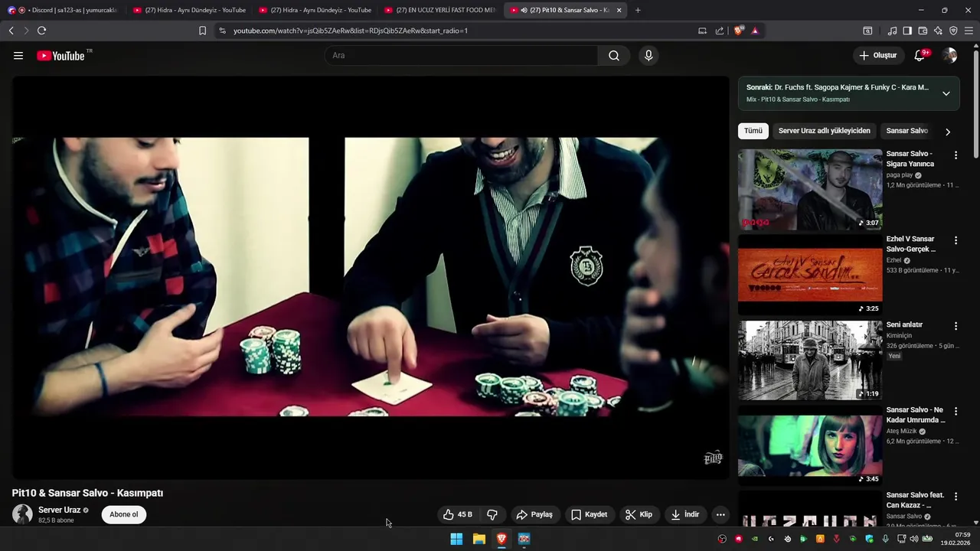Open File Explorer from taskbar
The width and height of the screenshot is (980, 551).
tap(479, 539)
